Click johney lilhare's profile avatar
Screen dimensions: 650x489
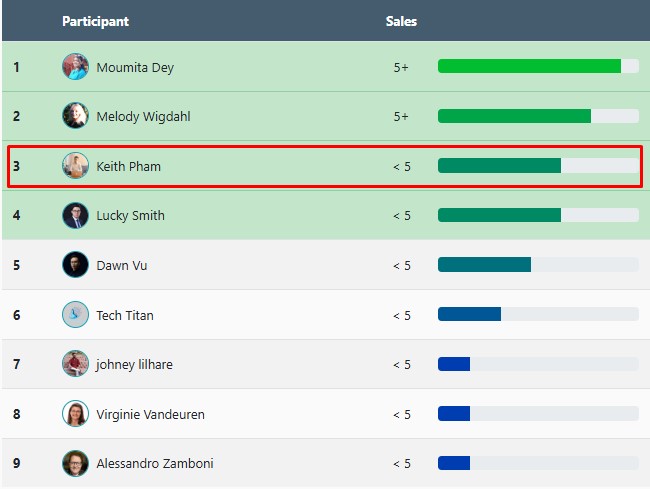click(x=75, y=364)
